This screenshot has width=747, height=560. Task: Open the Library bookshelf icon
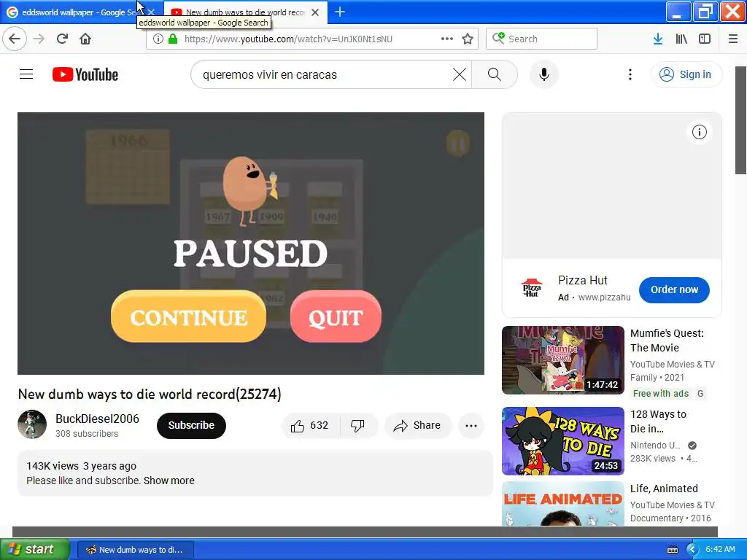coord(681,39)
